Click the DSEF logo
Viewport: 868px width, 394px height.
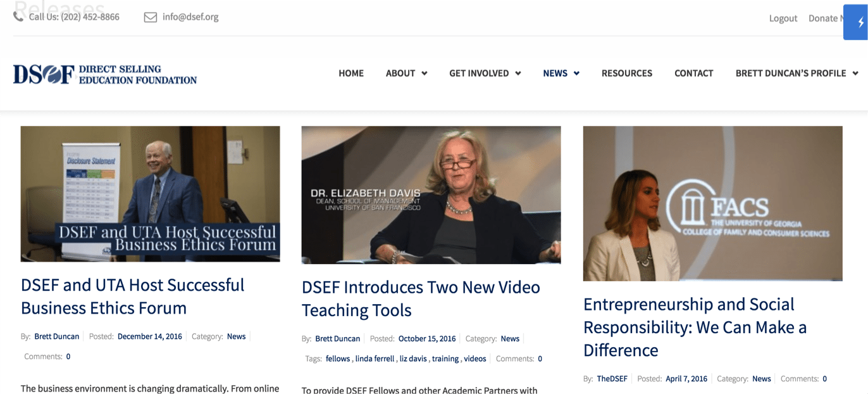click(x=105, y=74)
